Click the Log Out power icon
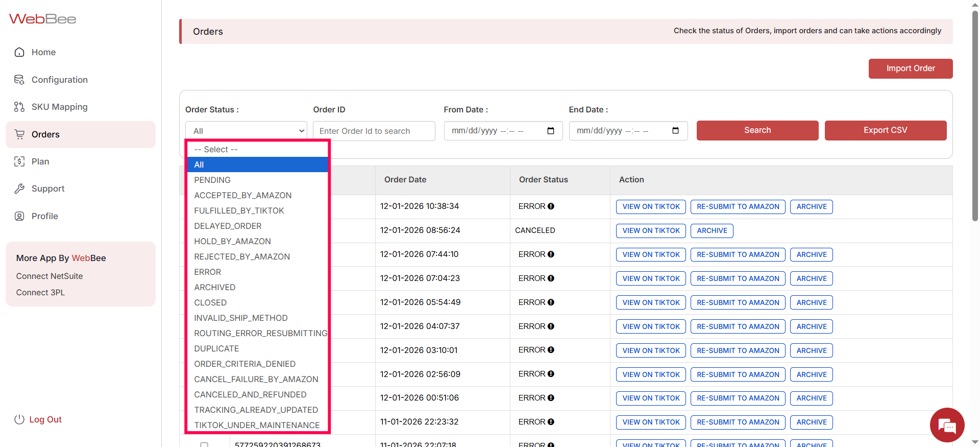Screen dimensions: 980x447 (19, 419)
